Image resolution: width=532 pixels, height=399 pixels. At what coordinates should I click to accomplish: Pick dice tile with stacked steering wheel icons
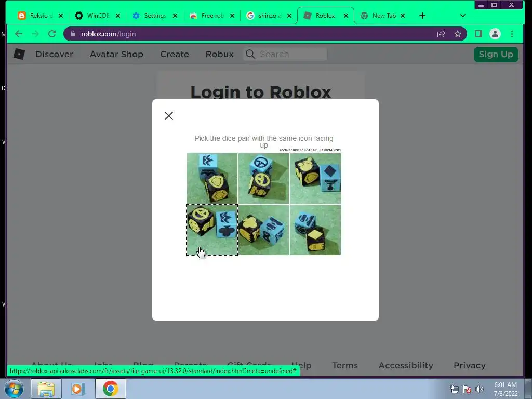click(x=263, y=178)
